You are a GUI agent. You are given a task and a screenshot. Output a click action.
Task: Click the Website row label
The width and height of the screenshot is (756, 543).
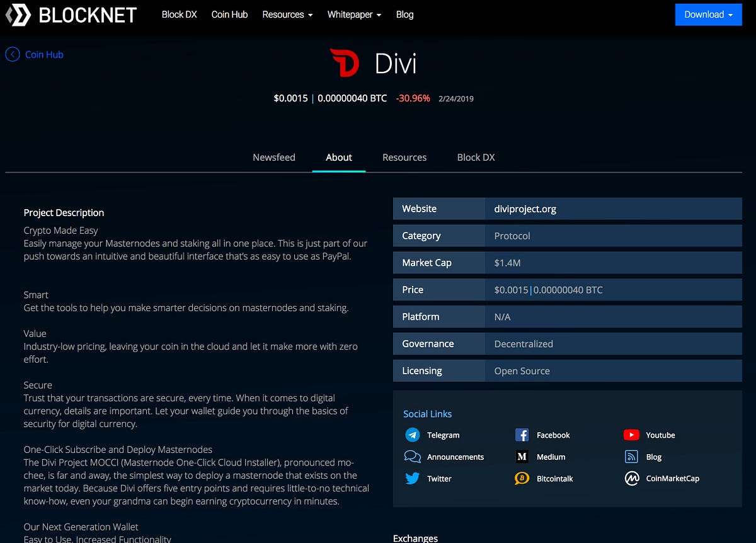click(419, 209)
